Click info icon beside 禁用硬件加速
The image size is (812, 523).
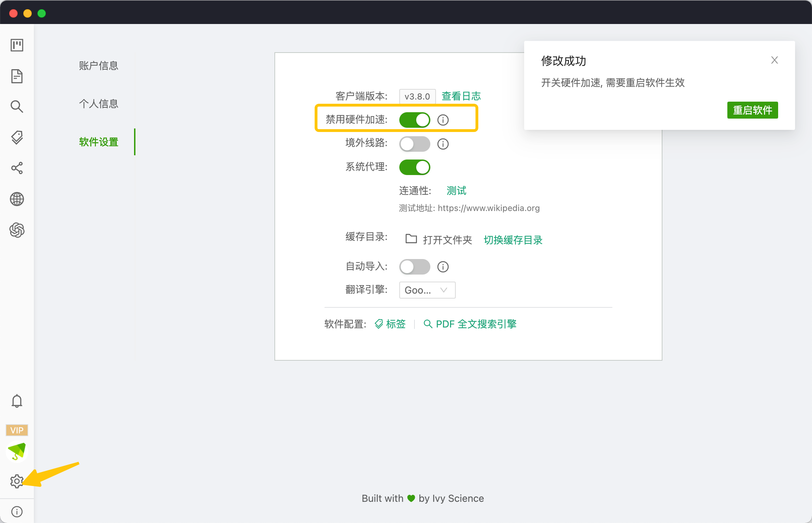443,120
